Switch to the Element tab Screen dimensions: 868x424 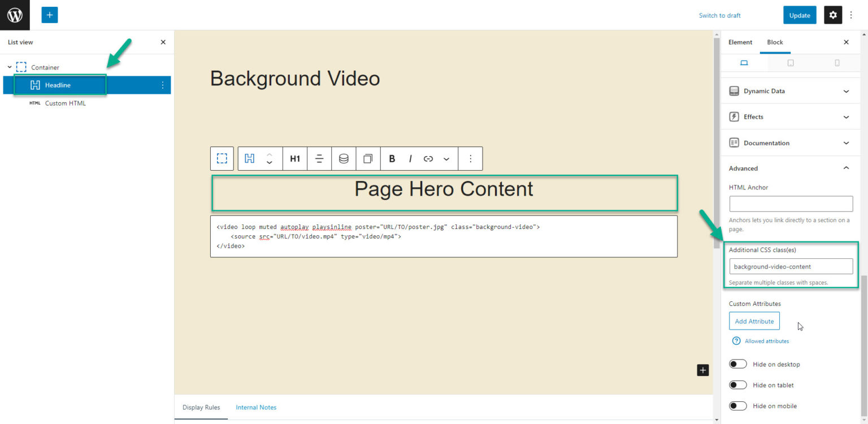click(740, 42)
